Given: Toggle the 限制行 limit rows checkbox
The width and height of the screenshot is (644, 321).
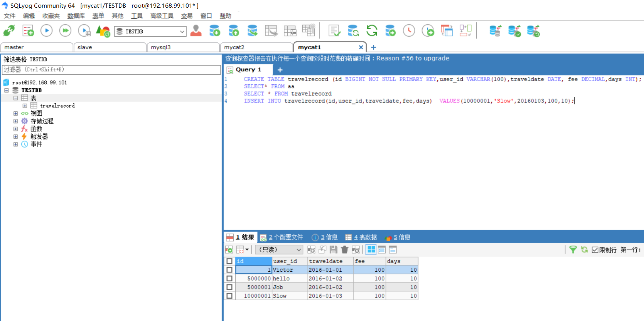Looking at the screenshot, I should 595,250.
